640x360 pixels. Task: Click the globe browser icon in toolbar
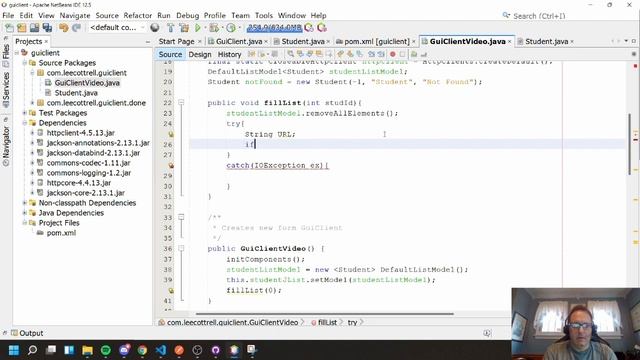[155, 28]
